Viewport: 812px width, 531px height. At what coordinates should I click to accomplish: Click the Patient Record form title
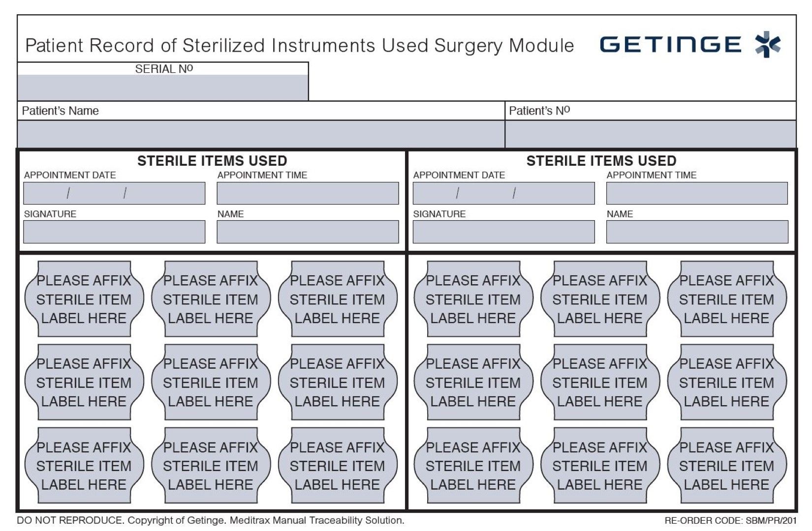[x=299, y=45]
